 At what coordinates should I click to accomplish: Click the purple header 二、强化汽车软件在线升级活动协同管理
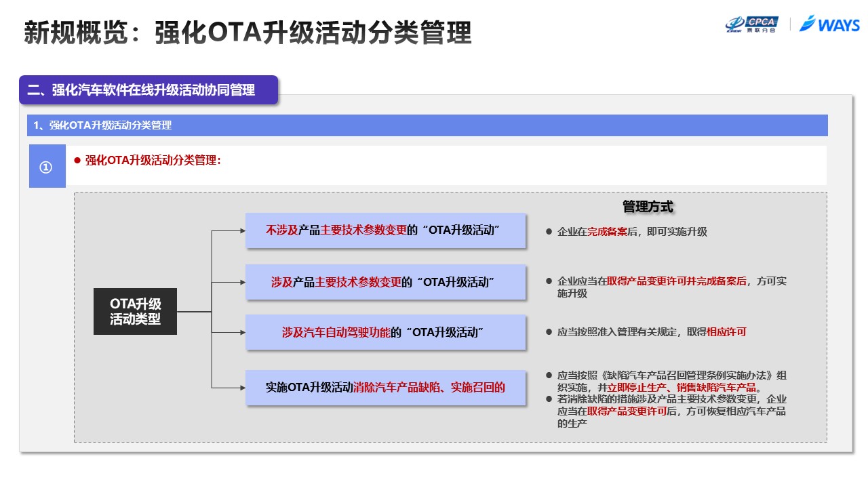(x=149, y=89)
